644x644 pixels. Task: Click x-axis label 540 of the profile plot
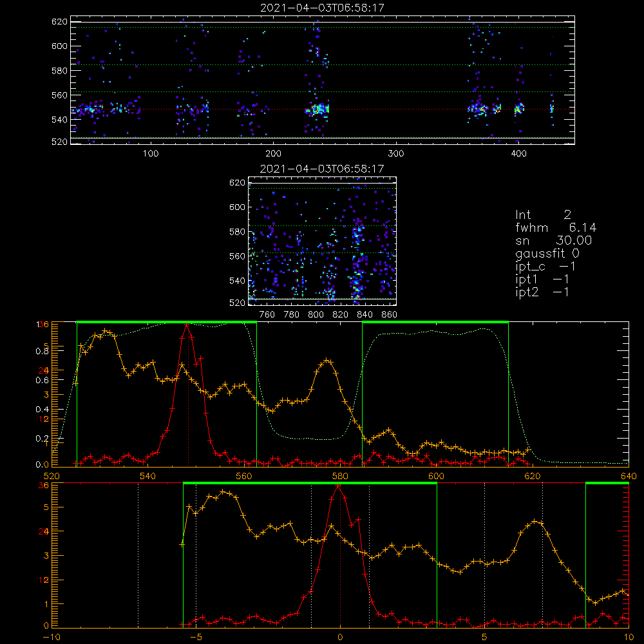[148, 476]
